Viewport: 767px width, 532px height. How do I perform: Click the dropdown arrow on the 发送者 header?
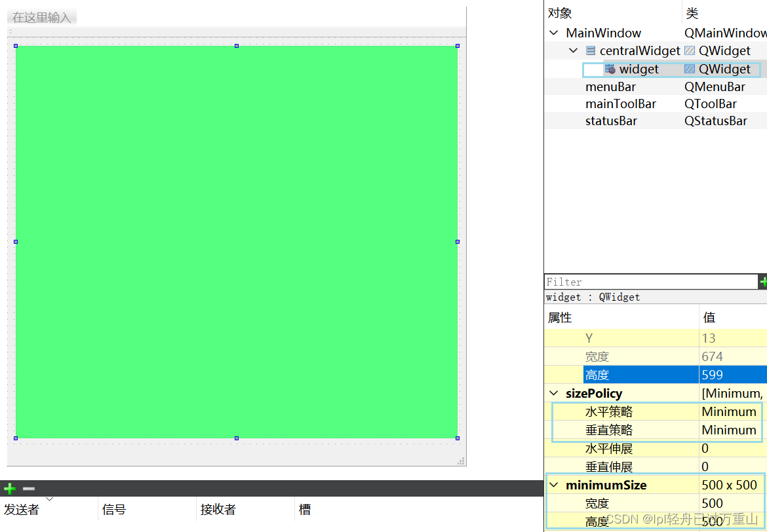pos(49,499)
